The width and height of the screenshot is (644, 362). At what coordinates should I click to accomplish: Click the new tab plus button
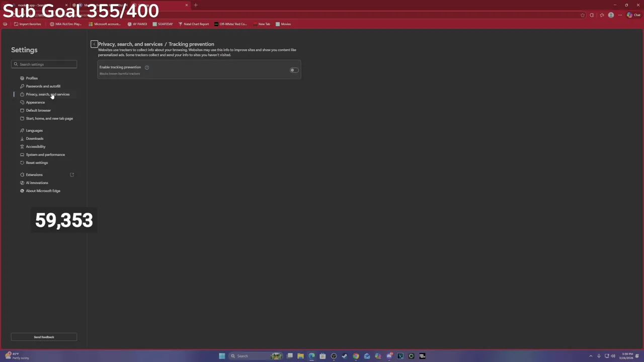196,5
